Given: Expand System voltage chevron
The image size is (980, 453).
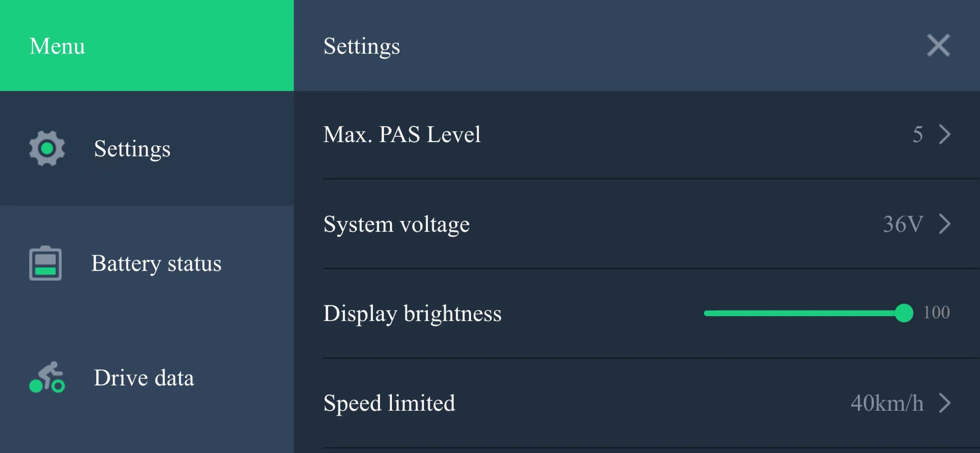Looking at the screenshot, I should point(945,224).
